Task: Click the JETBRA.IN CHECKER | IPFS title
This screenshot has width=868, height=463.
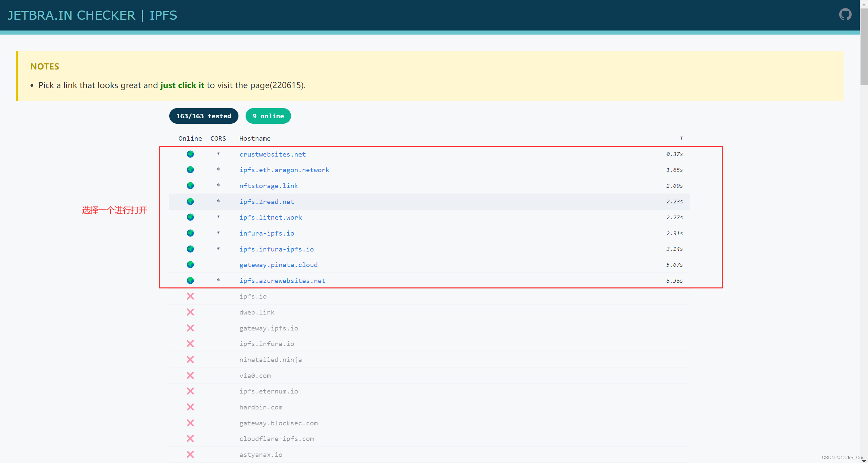Action: [x=92, y=15]
